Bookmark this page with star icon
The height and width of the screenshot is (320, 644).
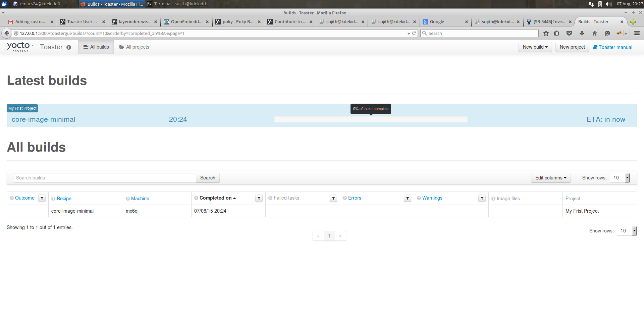546,33
